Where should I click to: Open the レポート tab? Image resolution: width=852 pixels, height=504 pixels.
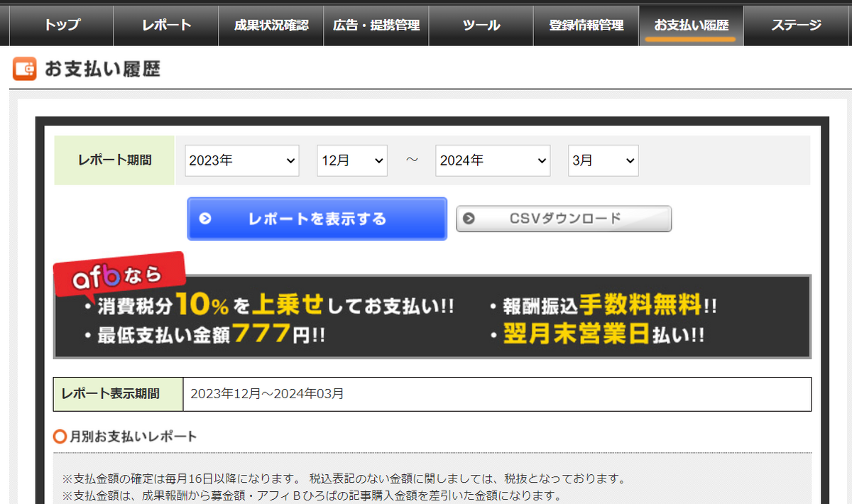(x=165, y=25)
